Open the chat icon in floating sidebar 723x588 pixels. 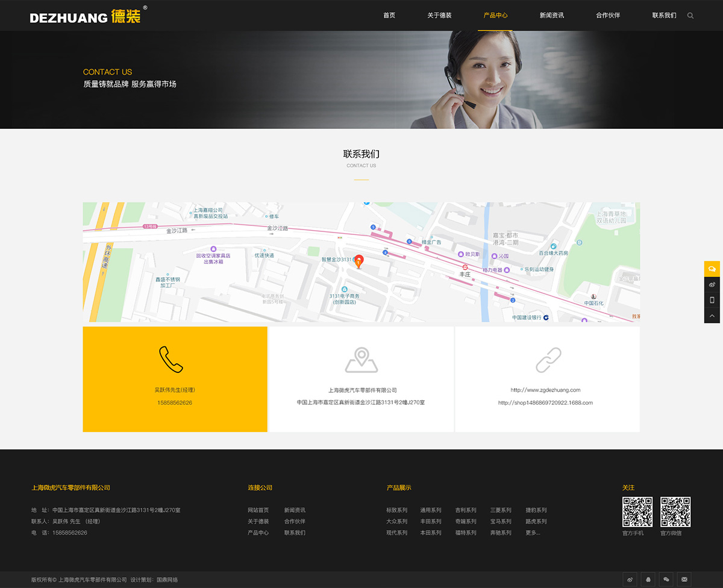(x=712, y=269)
